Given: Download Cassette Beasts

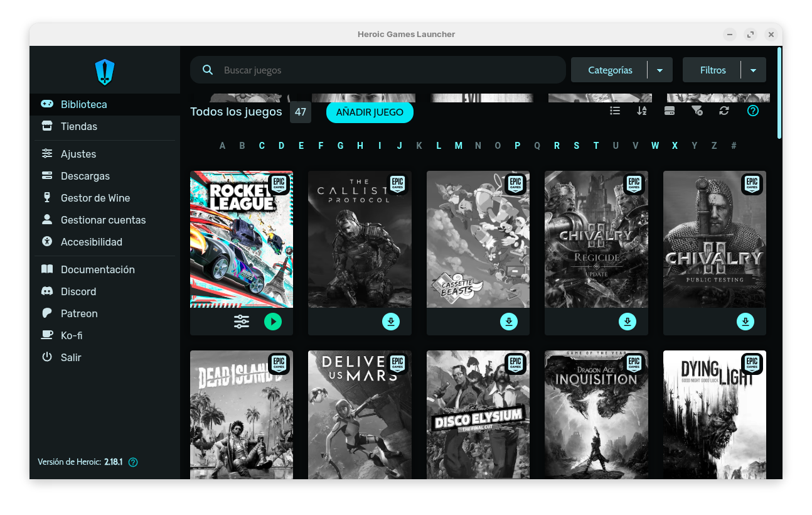Looking at the screenshot, I should (509, 322).
